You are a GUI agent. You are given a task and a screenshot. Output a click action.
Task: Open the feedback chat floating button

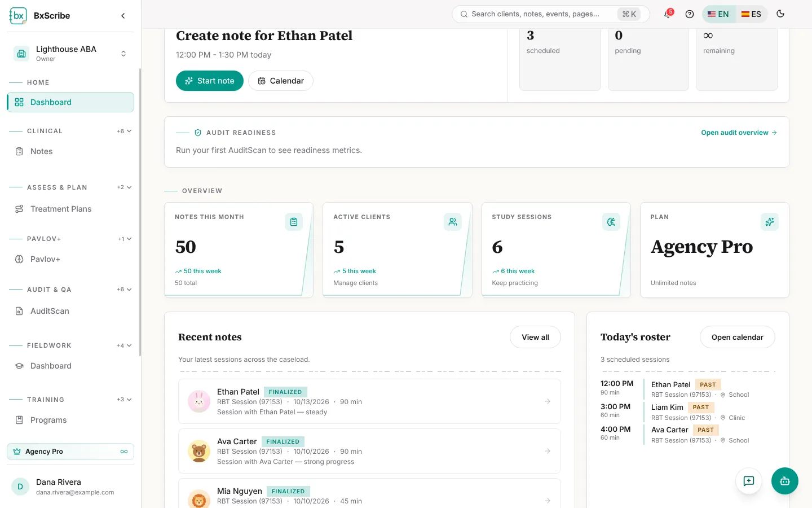(x=749, y=481)
